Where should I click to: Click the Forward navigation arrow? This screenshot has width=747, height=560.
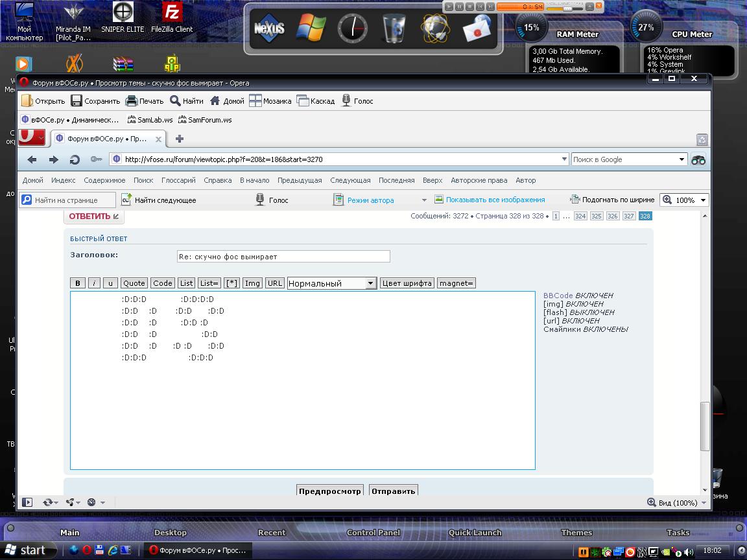pyautogui.click(x=54, y=159)
